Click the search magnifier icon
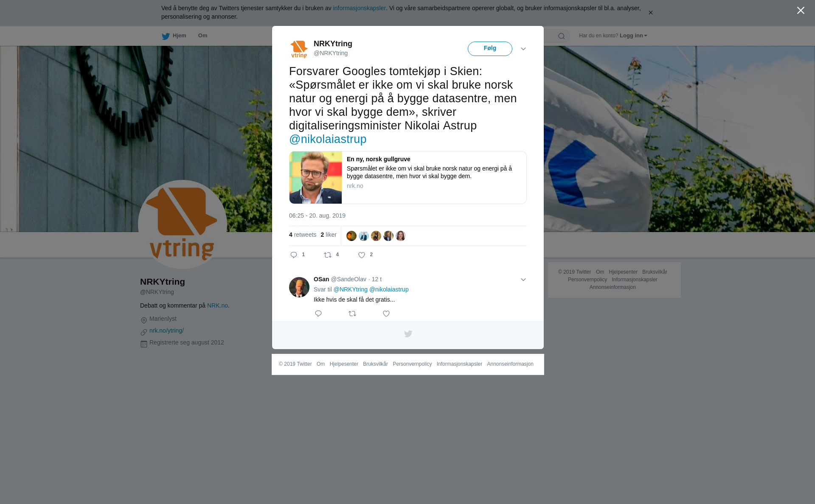 coord(562,36)
